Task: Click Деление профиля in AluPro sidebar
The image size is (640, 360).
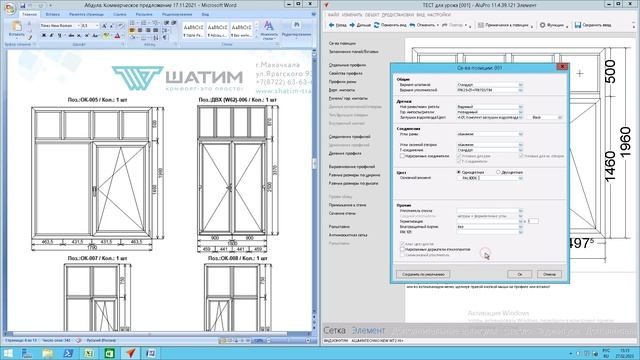Action: pyautogui.click(x=345, y=153)
